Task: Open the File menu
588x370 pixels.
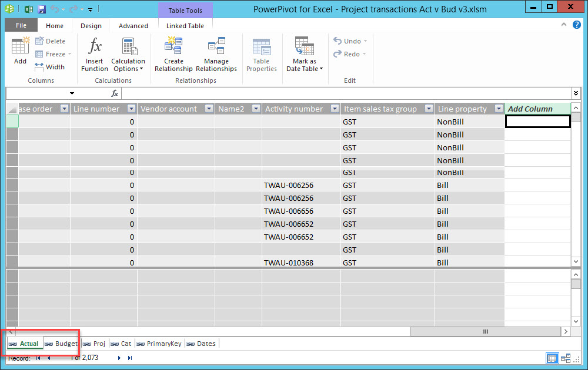Action: 21,25
